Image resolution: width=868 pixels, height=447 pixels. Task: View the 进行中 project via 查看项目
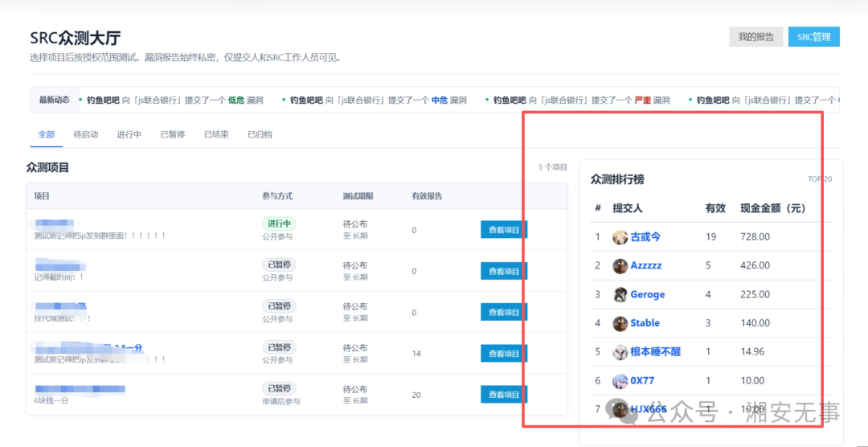coord(504,230)
